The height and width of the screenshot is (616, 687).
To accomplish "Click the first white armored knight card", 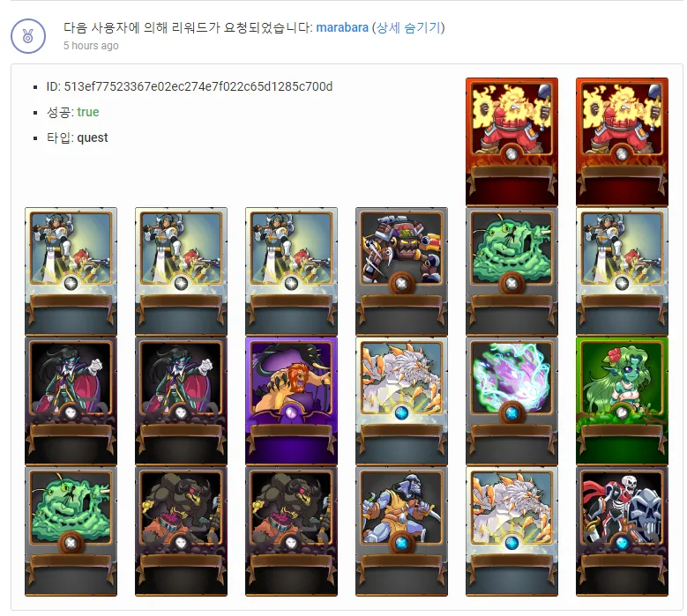I will pos(71,271).
